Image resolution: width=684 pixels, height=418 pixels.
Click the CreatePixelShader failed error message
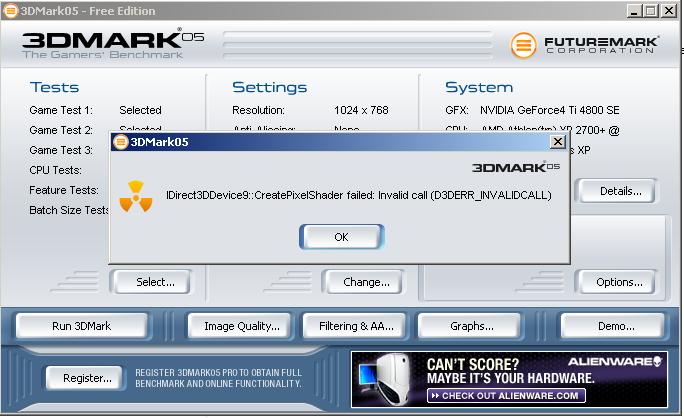[359, 195]
